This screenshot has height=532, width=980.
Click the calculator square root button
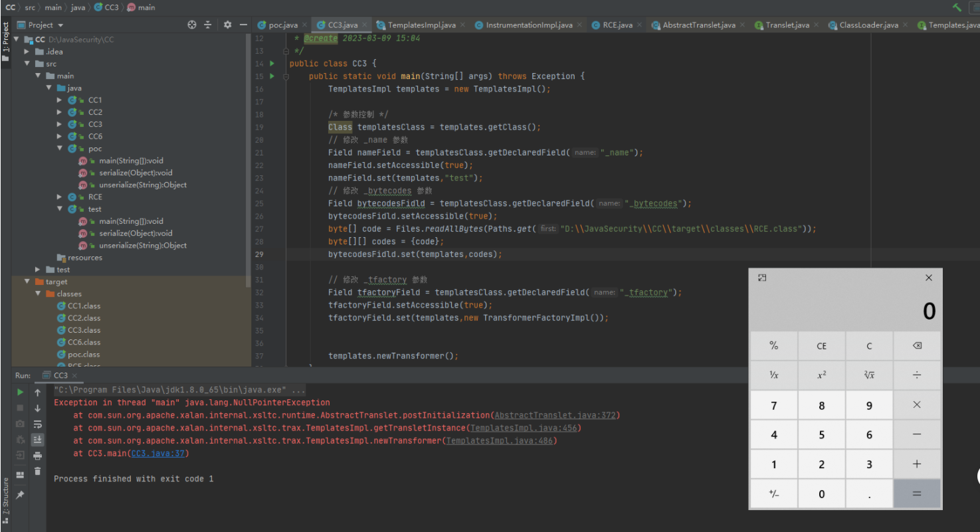pos(869,375)
